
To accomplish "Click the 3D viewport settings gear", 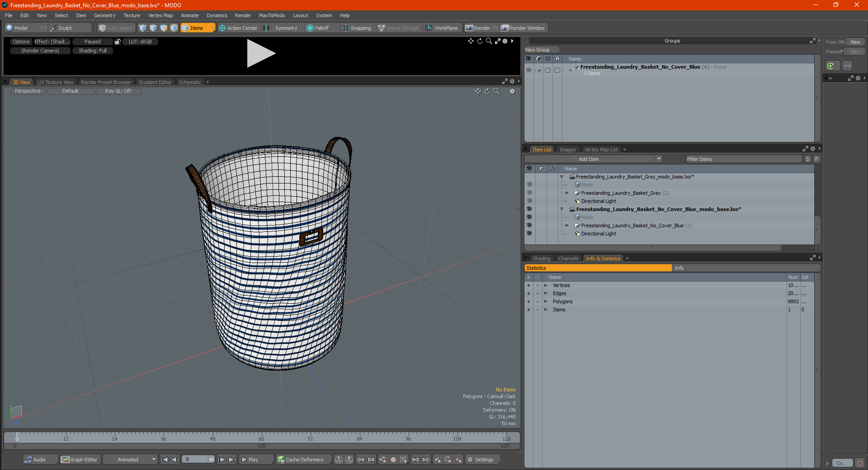I will click(x=512, y=91).
